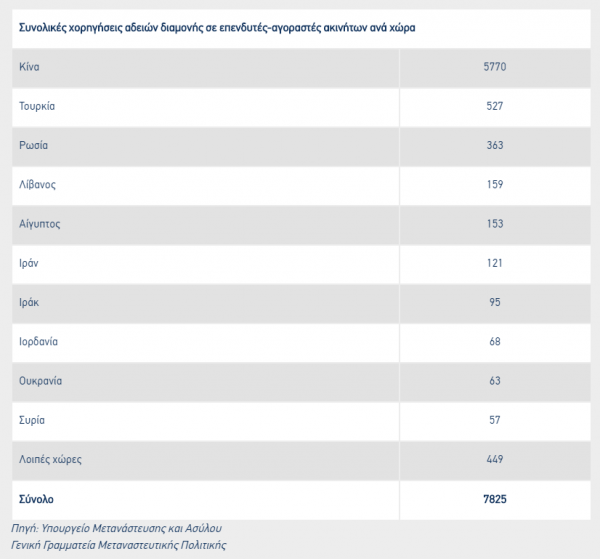Viewport: 600px width, 559px height.
Task: Click the Ιράκ country cell
Action: (29, 302)
